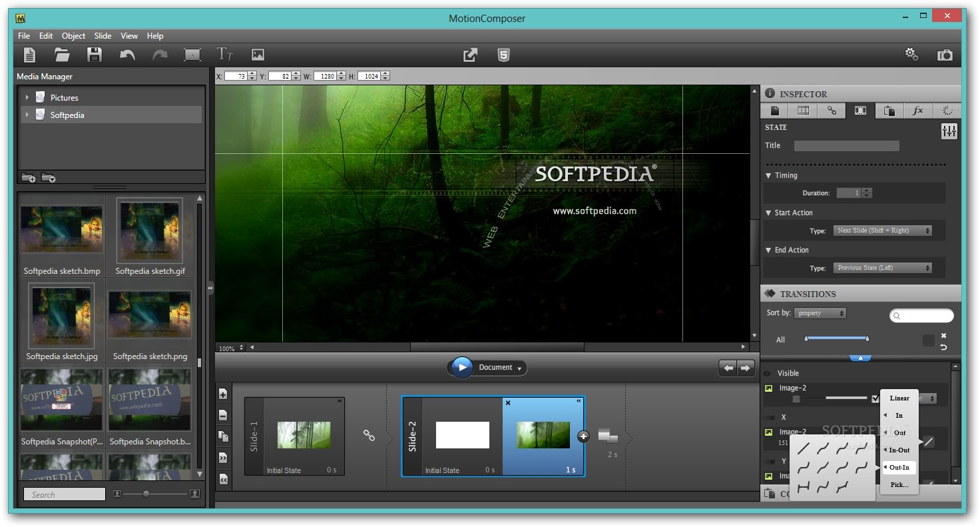Toggle the X property switch in Transitions
The width and height of the screenshot is (980, 527).
(771, 418)
